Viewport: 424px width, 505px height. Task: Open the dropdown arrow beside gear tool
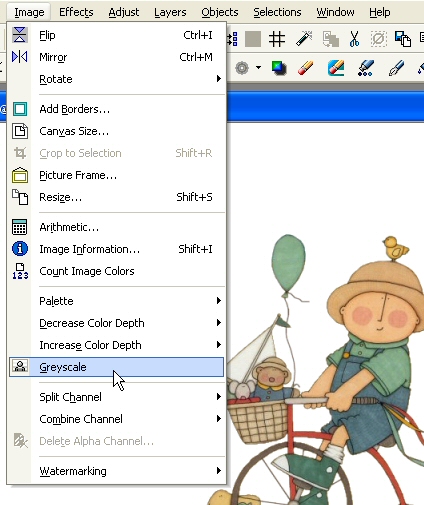(x=259, y=68)
